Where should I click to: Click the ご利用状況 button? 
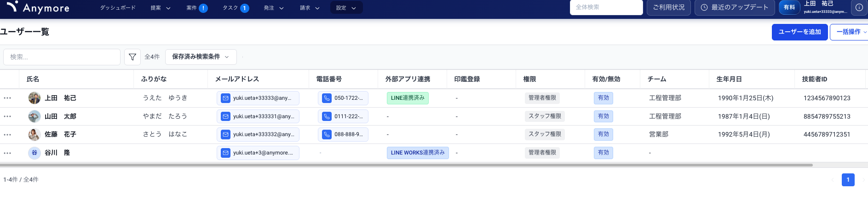click(668, 7)
